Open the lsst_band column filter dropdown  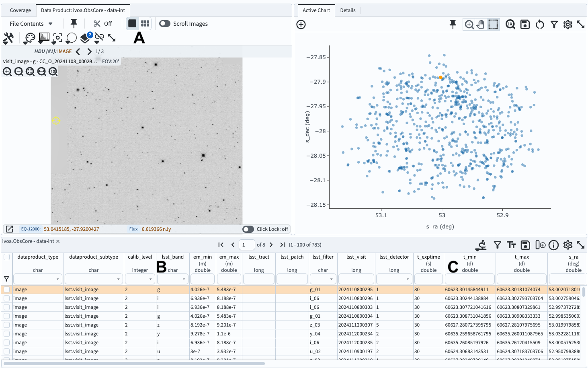183,279
